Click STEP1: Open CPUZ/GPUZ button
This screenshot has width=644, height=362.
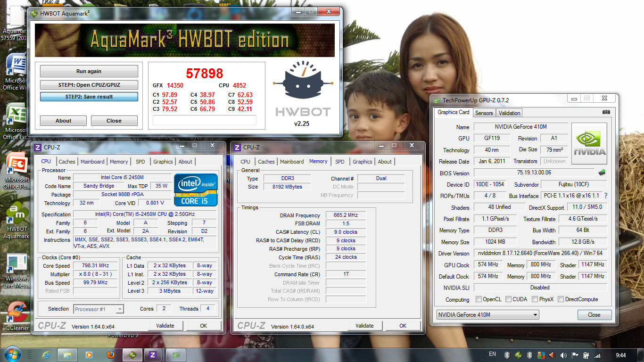click(89, 85)
